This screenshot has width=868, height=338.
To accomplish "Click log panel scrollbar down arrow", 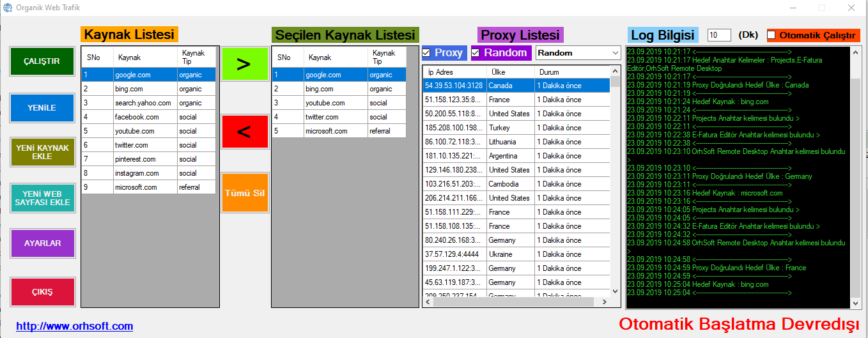I will pos(856,303).
